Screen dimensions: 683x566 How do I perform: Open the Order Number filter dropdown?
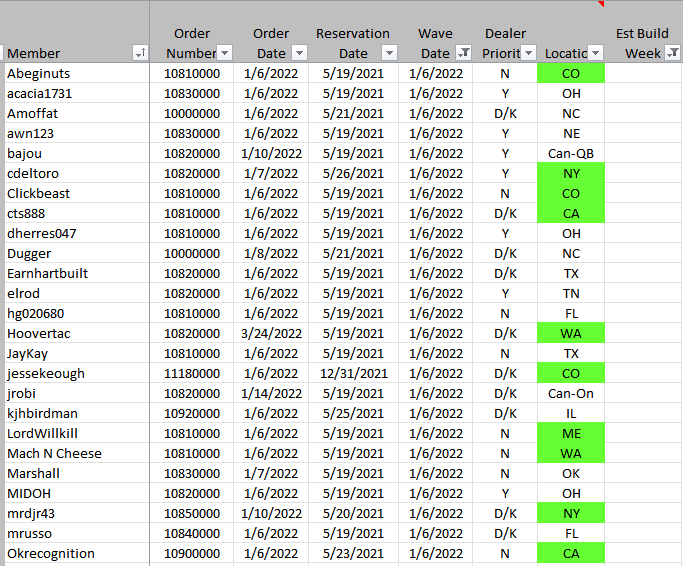225,53
